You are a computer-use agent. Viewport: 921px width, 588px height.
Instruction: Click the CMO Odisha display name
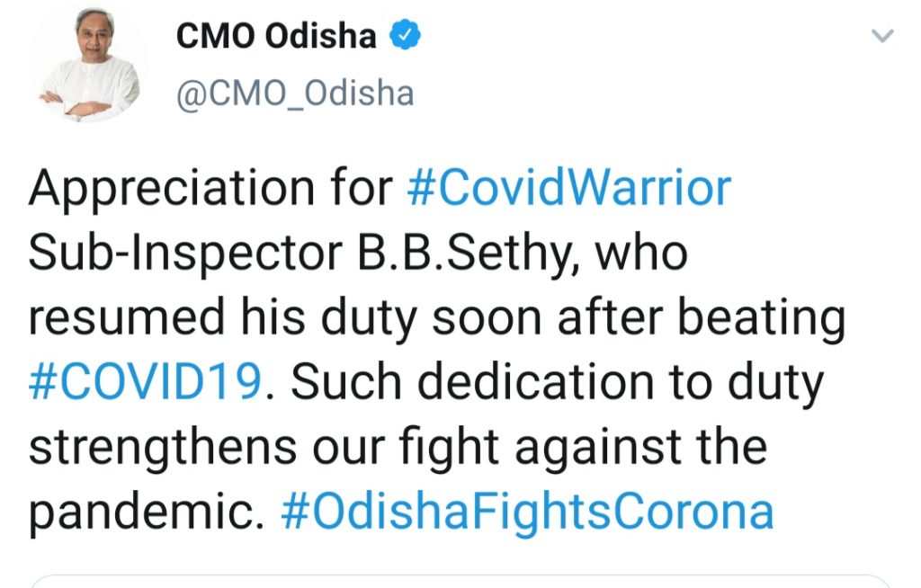point(276,36)
